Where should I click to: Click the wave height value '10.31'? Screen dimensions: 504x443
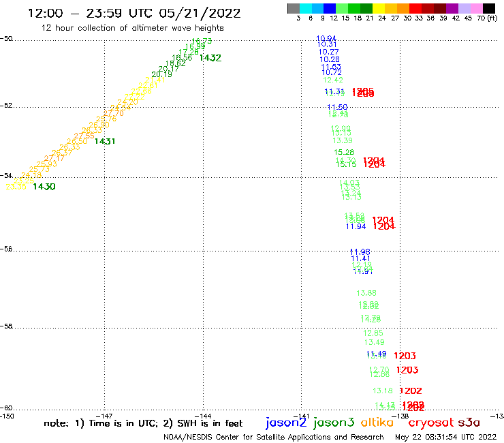click(327, 45)
